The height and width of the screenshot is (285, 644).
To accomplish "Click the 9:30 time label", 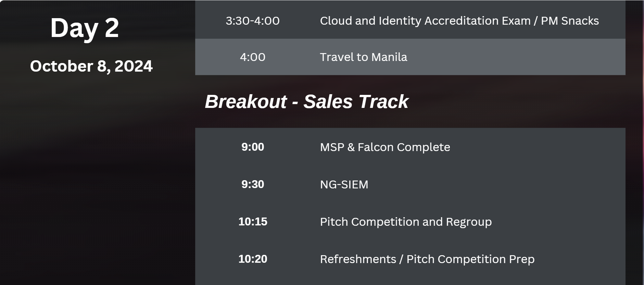I will (x=253, y=184).
